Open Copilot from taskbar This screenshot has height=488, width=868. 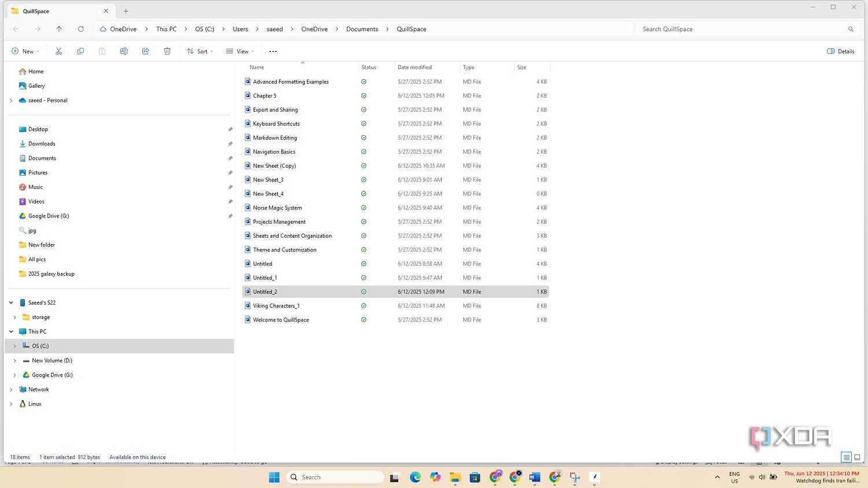click(x=435, y=477)
